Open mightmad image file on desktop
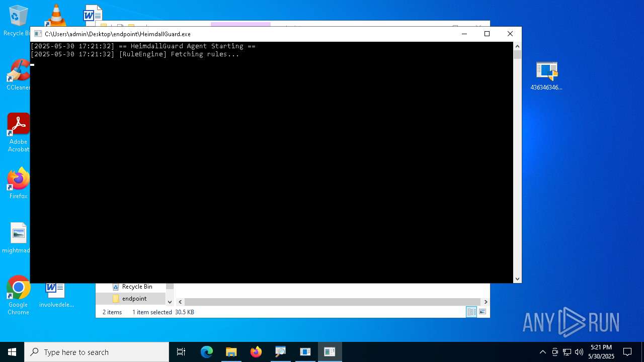This screenshot has width=644, height=362. [x=18, y=238]
